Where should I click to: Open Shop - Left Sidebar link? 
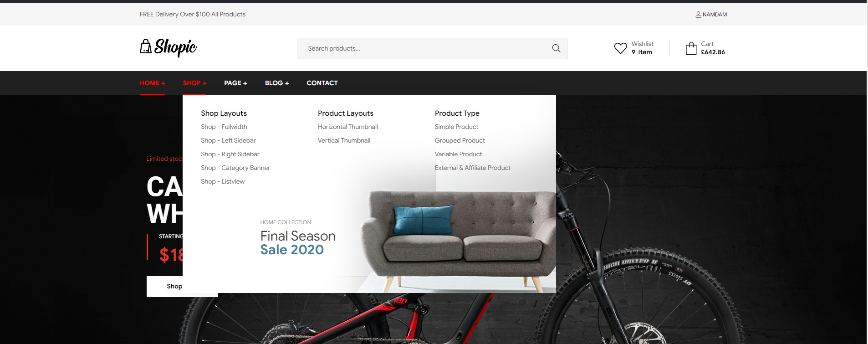coord(228,140)
